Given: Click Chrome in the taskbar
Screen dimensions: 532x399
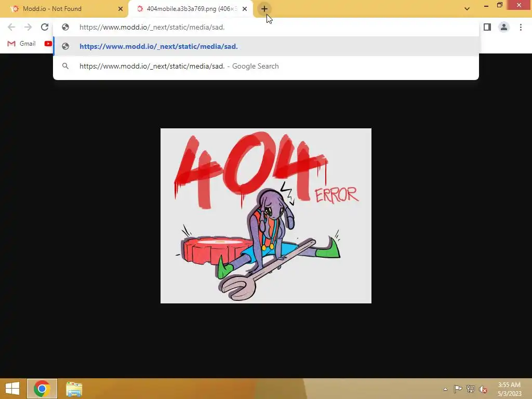Looking at the screenshot, I should pyautogui.click(x=42, y=389).
